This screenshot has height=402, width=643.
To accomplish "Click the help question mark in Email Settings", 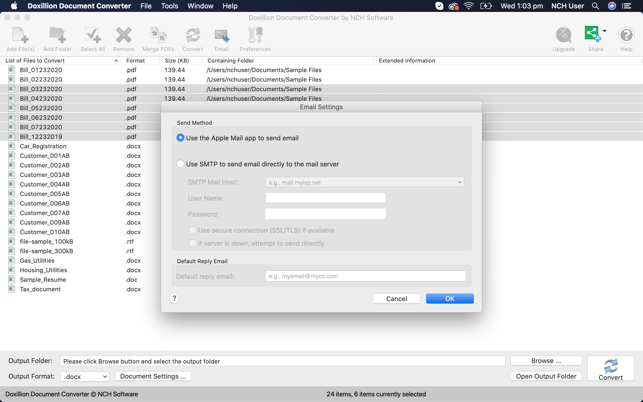I will tap(174, 298).
